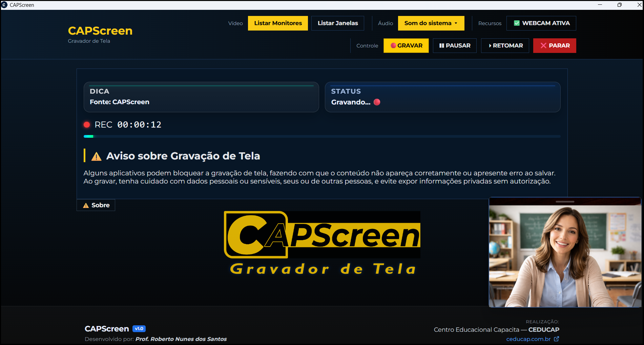Click the red dot next to Gravando status
The height and width of the screenshot is (345, 644).
coord(377,102)
